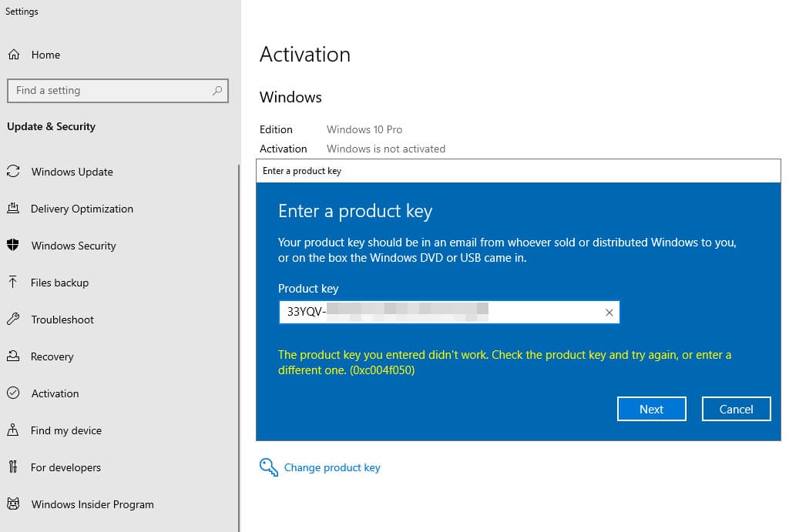Click the key icon beside Change product key
This screenshot has height=532, width=789.
[x=269, y=467]
